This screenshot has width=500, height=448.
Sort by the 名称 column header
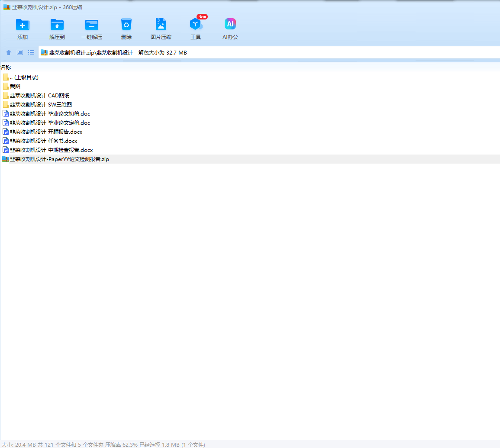(x=6, y=67)
